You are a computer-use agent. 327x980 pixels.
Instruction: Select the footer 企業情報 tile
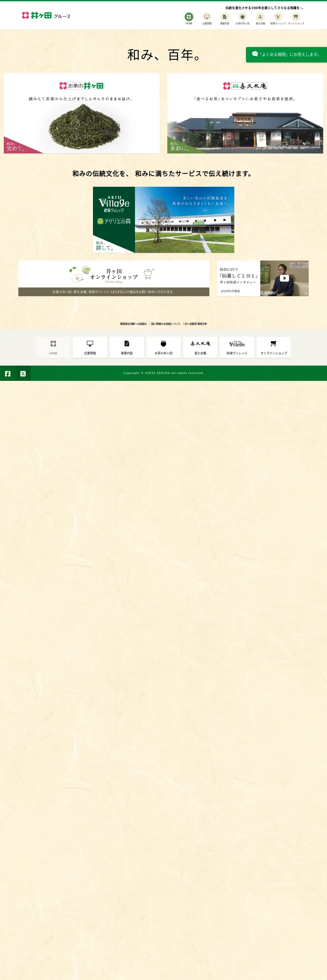[x=90, y=347]
